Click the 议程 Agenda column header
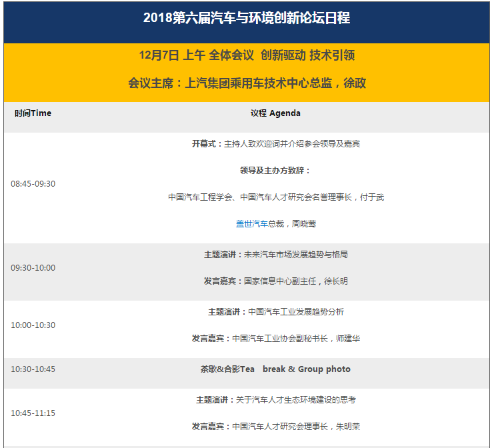This screenshot has width=492, height=448. pyautogui.click(x=275, y=113)
